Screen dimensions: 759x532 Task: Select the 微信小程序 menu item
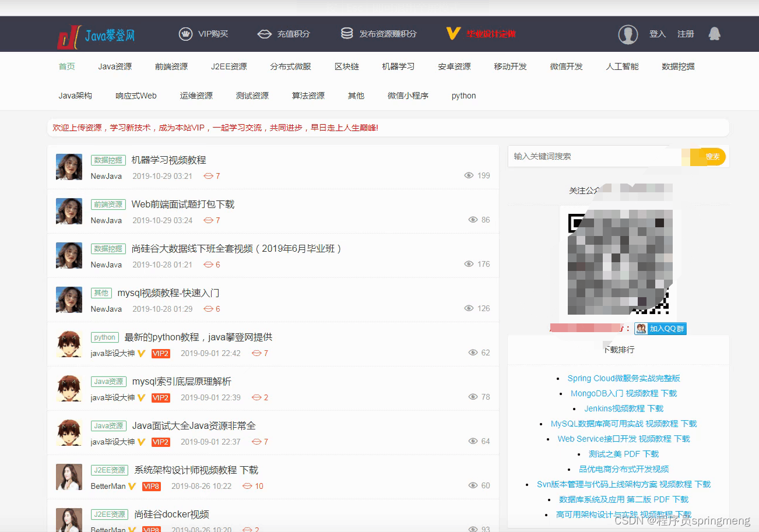[408, 96]
